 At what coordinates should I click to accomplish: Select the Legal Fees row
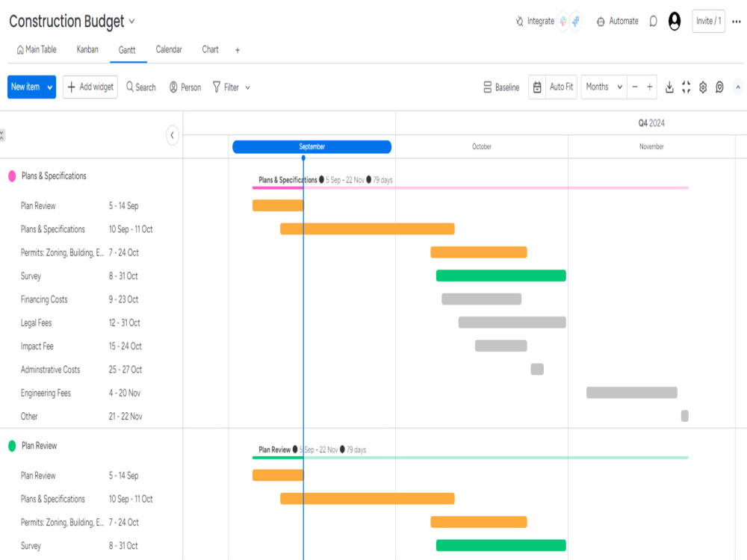pos(91,323)
